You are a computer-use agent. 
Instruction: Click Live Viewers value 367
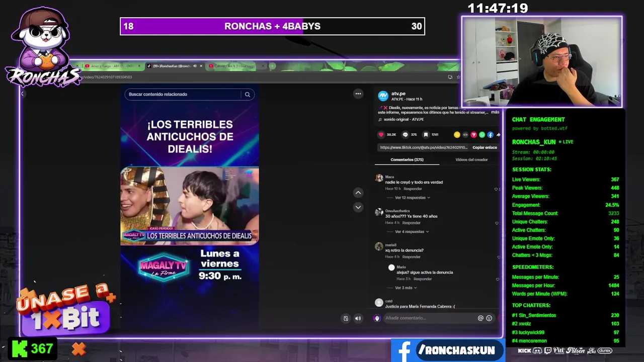(615, 179)
